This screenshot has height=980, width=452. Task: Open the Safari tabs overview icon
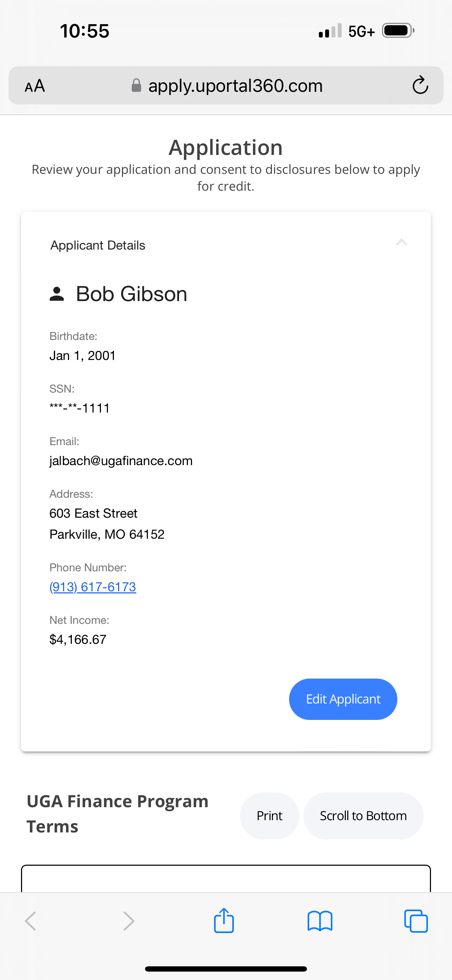[x=416, y=921]
